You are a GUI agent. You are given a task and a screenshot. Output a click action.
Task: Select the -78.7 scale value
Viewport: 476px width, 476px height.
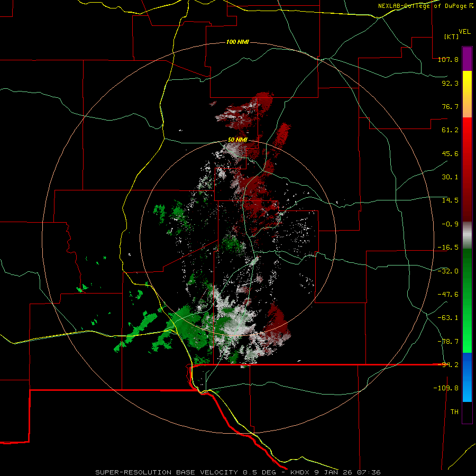coord(448,342)
